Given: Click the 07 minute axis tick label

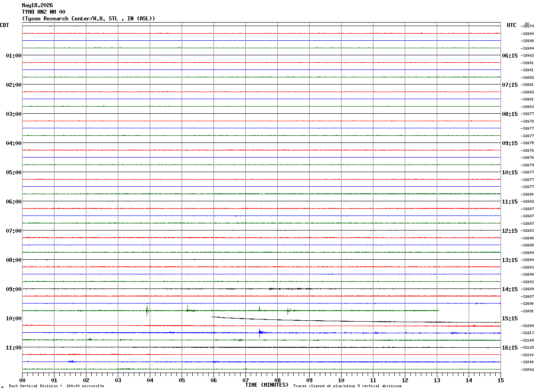Looking at the screenshot, I should pyautogui.click(x=245, y=380).
